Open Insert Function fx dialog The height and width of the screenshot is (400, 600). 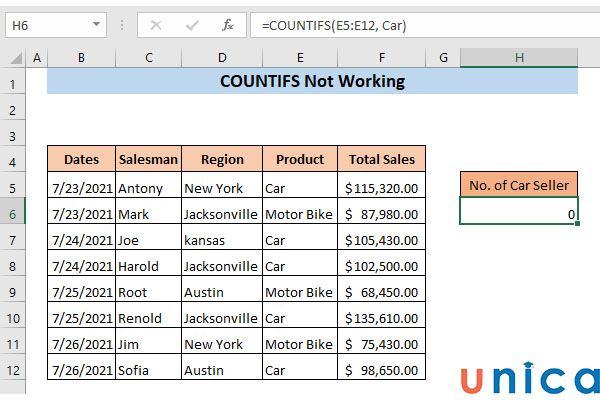[x=227, y=23]
